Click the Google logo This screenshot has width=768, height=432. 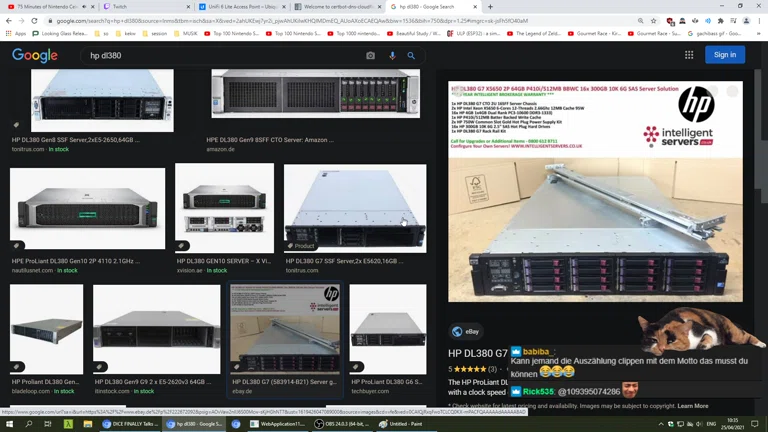tap(35, 56)
